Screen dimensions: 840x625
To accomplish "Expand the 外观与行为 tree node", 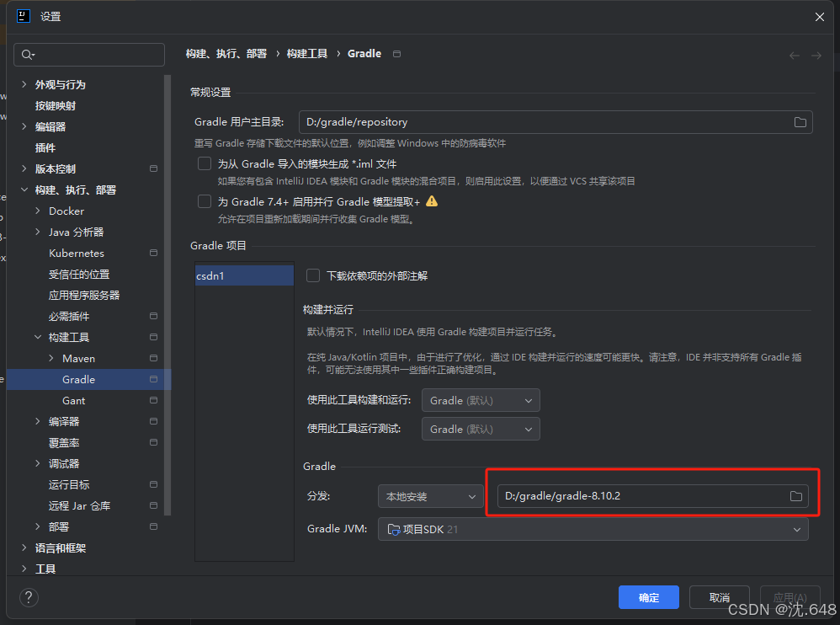I will tap(24, 84).
